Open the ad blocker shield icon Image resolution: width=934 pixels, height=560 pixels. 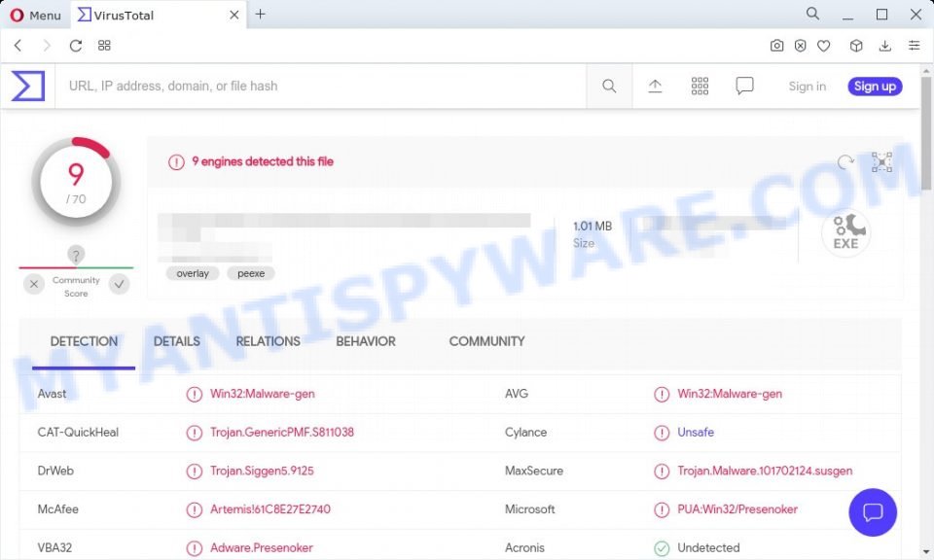pos(800,46)
